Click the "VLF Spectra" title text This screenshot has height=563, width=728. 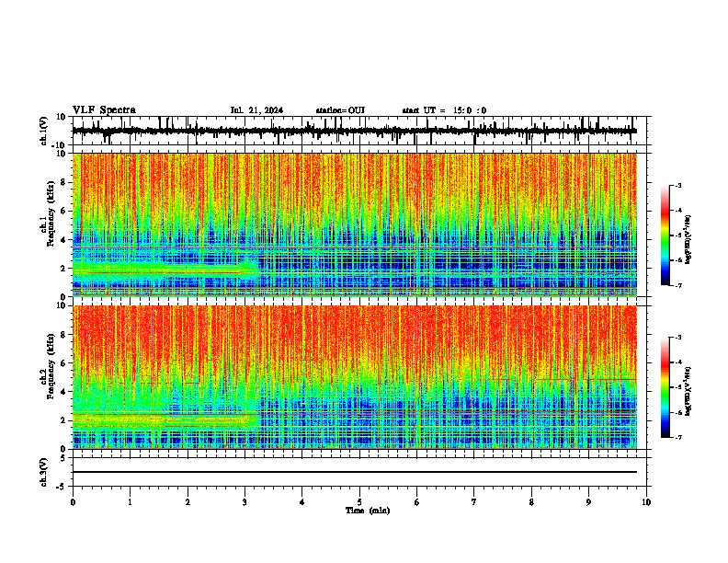click(x=104, y=109)
